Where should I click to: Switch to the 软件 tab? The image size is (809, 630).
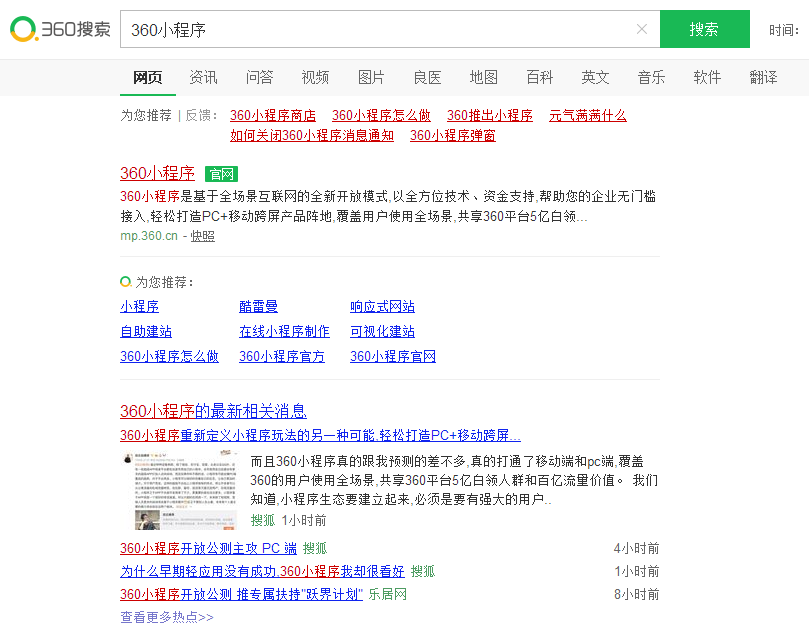707,77
